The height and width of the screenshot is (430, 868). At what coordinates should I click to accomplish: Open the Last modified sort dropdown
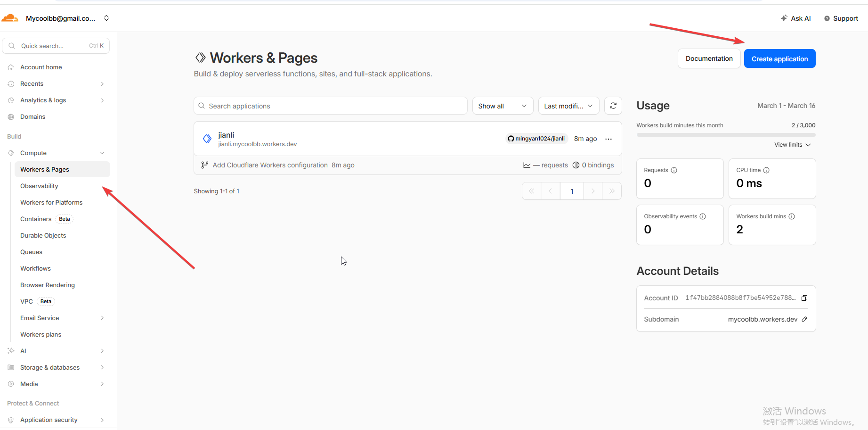click(568, 106)
